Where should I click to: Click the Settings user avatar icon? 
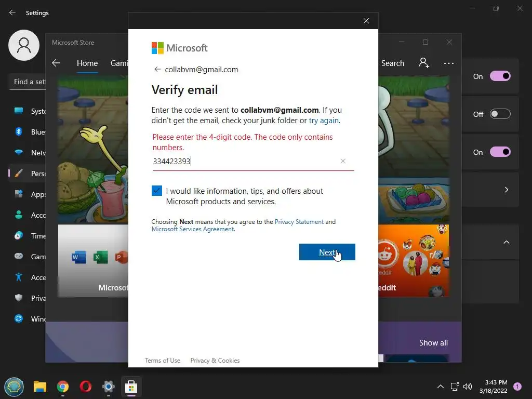click(24, 45)
